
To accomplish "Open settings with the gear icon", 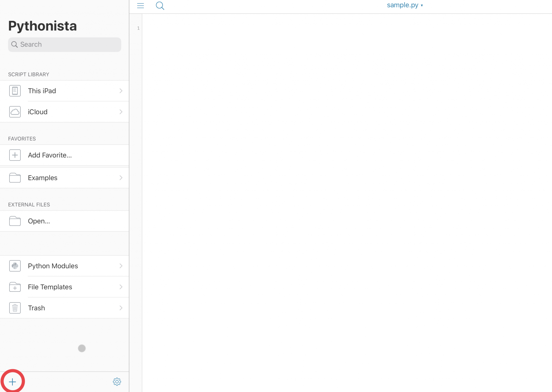I will (117, 381).
